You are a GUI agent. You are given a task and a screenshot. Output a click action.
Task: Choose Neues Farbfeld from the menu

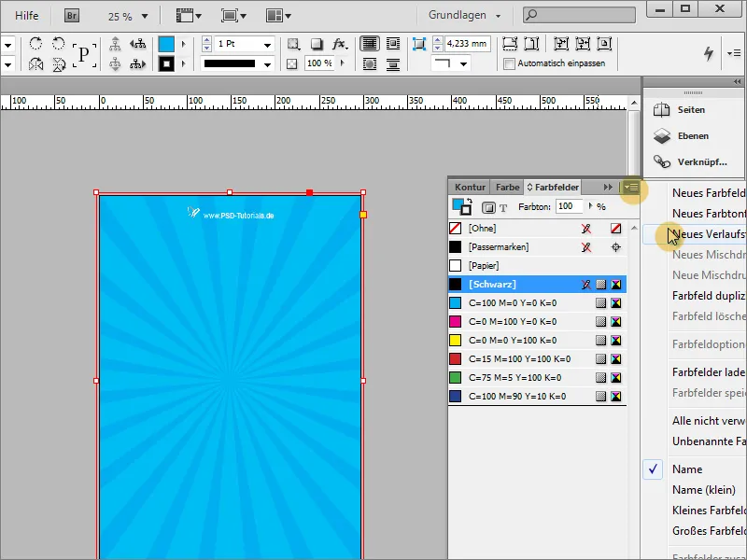click(x=709, y=193)
